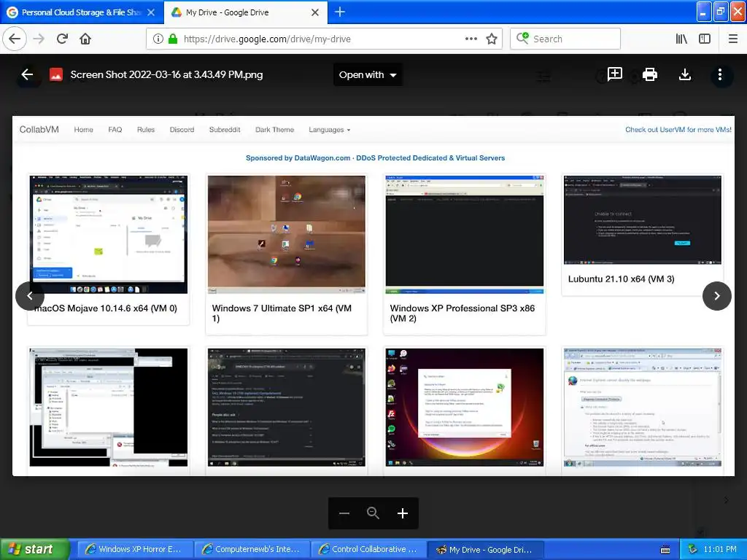
Task: Click Dark Theme in CollabVM navbar
Action: 274,130
